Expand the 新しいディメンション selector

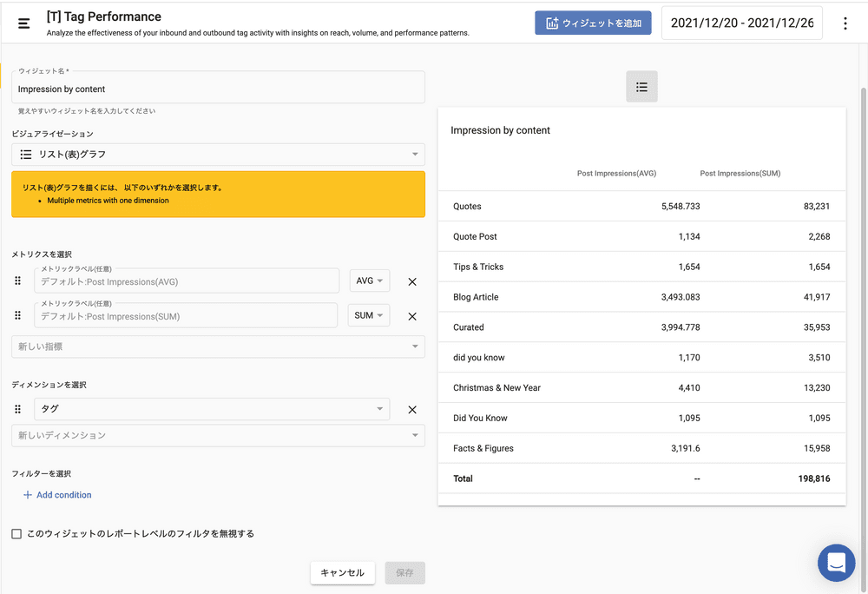pos(218,435)
